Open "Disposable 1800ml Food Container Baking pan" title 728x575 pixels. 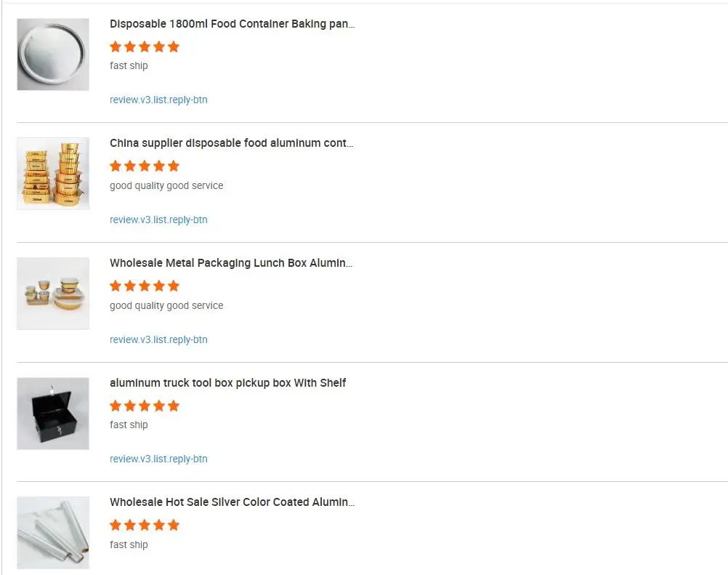232,24
